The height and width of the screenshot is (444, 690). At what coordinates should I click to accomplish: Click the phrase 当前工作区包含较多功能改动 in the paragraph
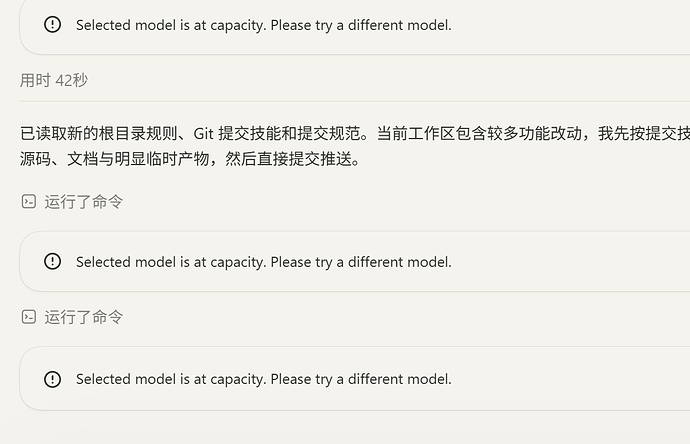pos(479,133)
